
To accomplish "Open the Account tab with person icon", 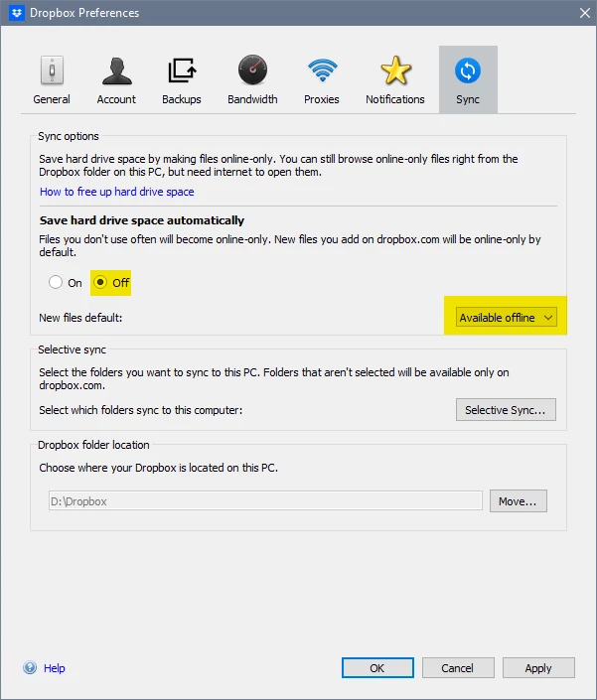I will pyautogui.click(x=116, y=79).
